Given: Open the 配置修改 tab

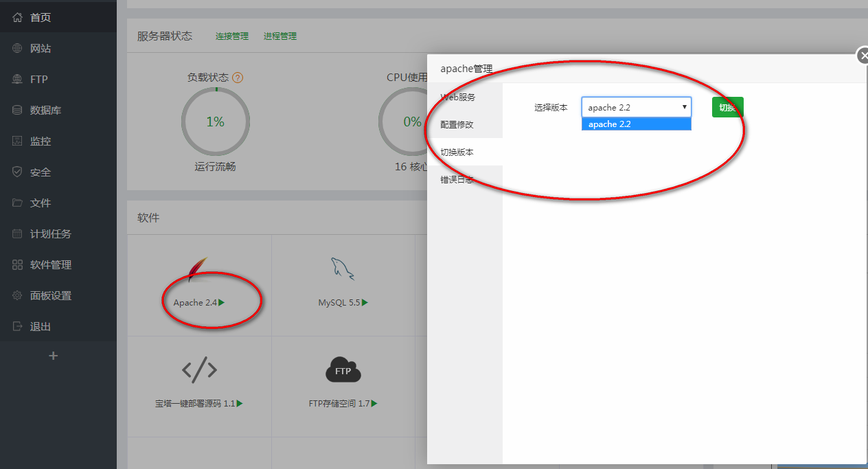Looking at the screenshot, I should click(465, 124).
